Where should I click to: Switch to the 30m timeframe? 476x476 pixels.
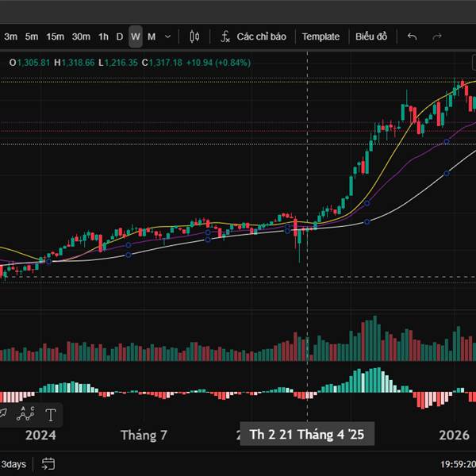point(81,36)
